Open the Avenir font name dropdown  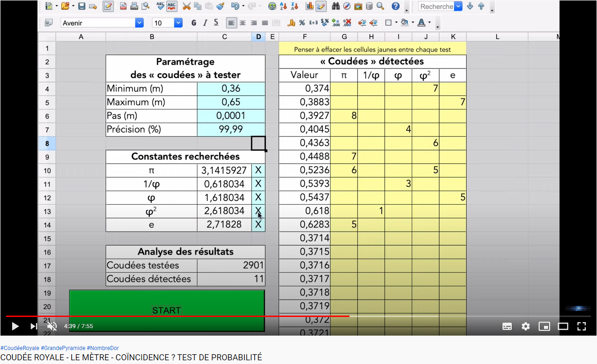(x=139, y=23)
